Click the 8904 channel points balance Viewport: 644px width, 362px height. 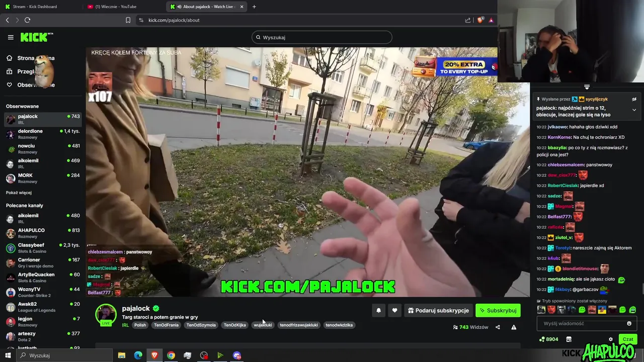pos(548,339)
